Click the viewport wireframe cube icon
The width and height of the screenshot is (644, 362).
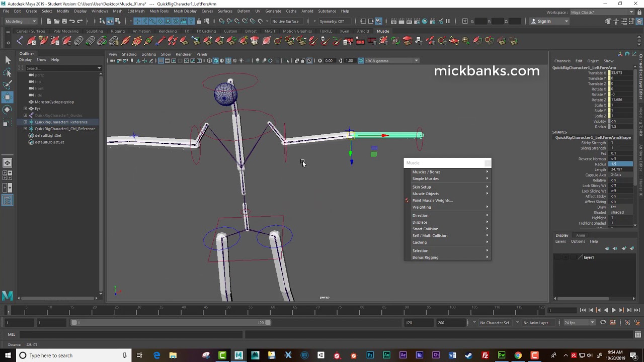(209, 61)
